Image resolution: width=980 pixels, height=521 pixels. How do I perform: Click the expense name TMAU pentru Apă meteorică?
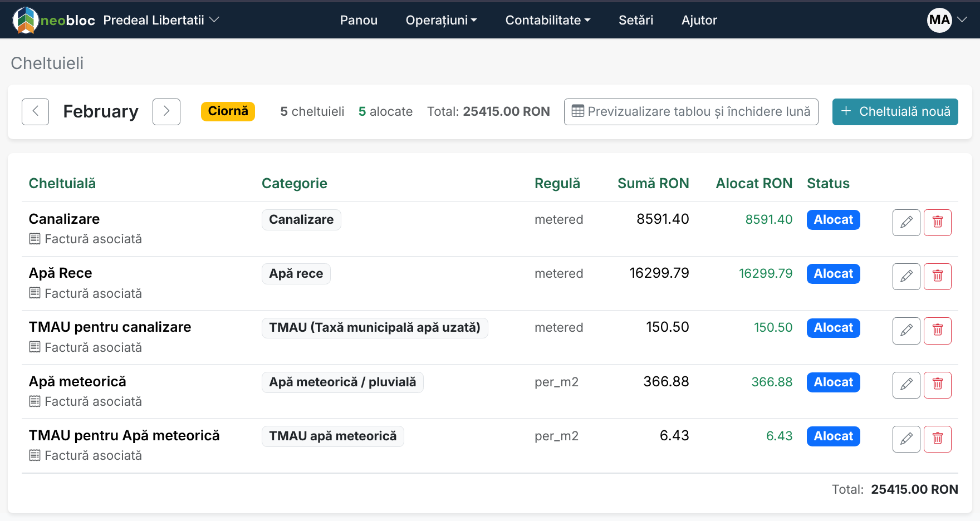[x=124, y=435]
